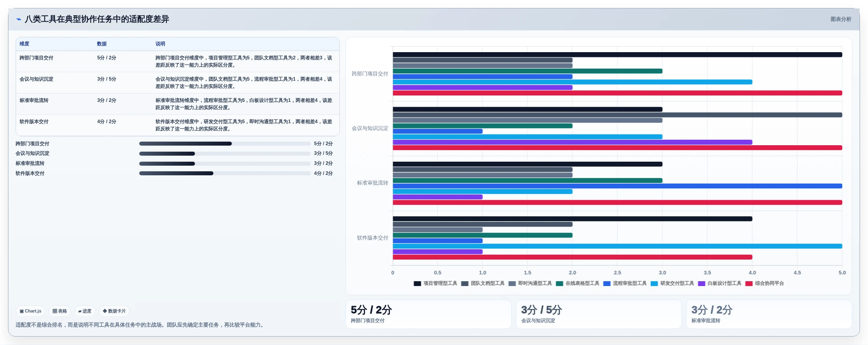Viewport: 868px width, 345px height.
Task: Click the chart title 八类工具在典型协作任务中的适配度差异
Action: (x=97, y=19)
